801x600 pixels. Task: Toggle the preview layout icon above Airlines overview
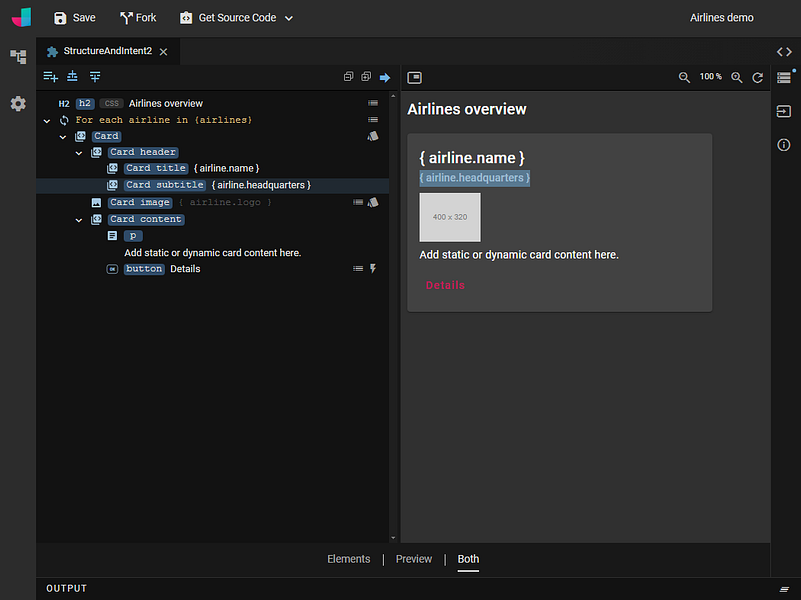coord(415,77)
